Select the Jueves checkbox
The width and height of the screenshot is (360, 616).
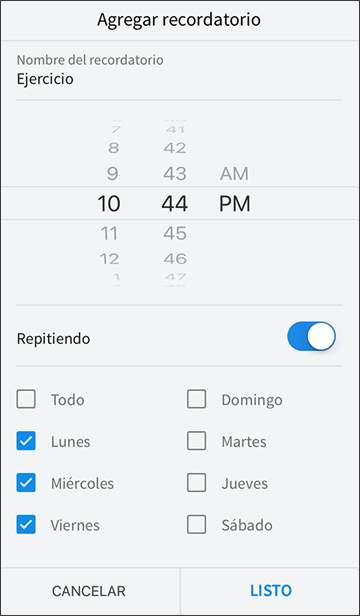tap(197, 483)
